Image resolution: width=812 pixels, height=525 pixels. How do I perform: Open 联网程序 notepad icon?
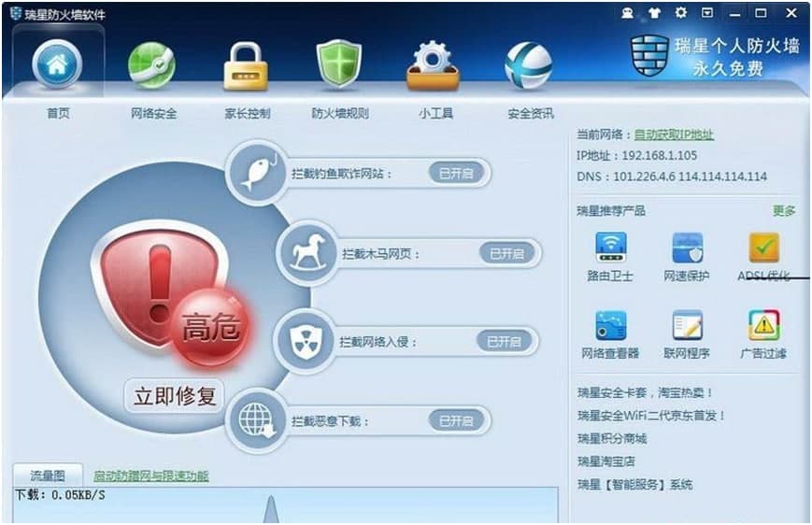(687, 326)
